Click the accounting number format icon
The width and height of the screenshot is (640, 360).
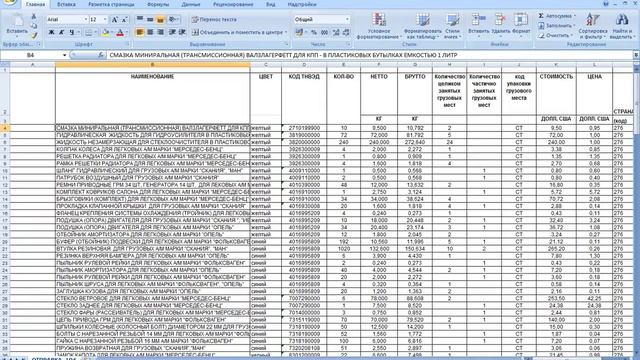pos(300,32)
